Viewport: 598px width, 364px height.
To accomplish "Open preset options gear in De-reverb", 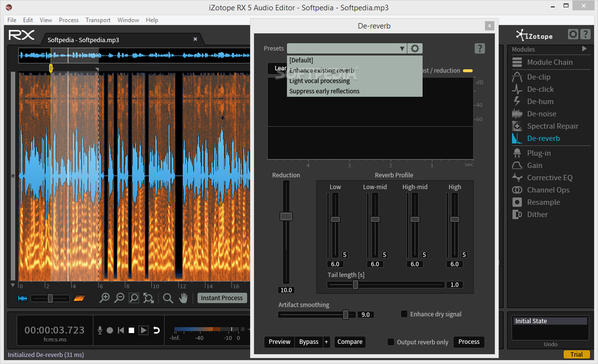I will [415, 48].
